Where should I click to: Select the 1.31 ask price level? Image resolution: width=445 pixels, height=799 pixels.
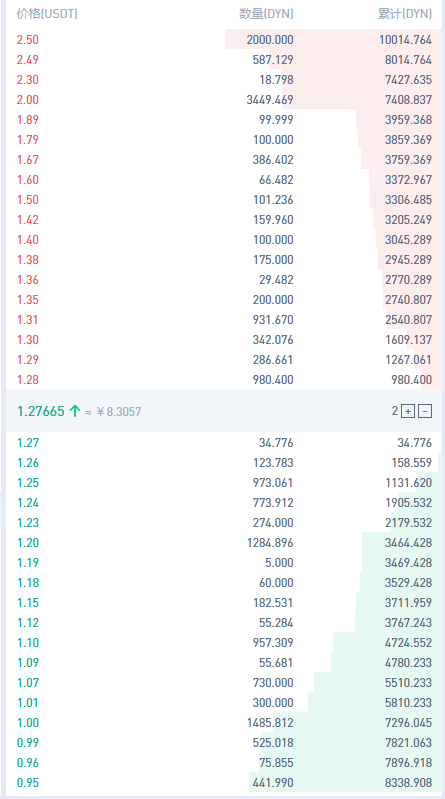pos(28,319)
